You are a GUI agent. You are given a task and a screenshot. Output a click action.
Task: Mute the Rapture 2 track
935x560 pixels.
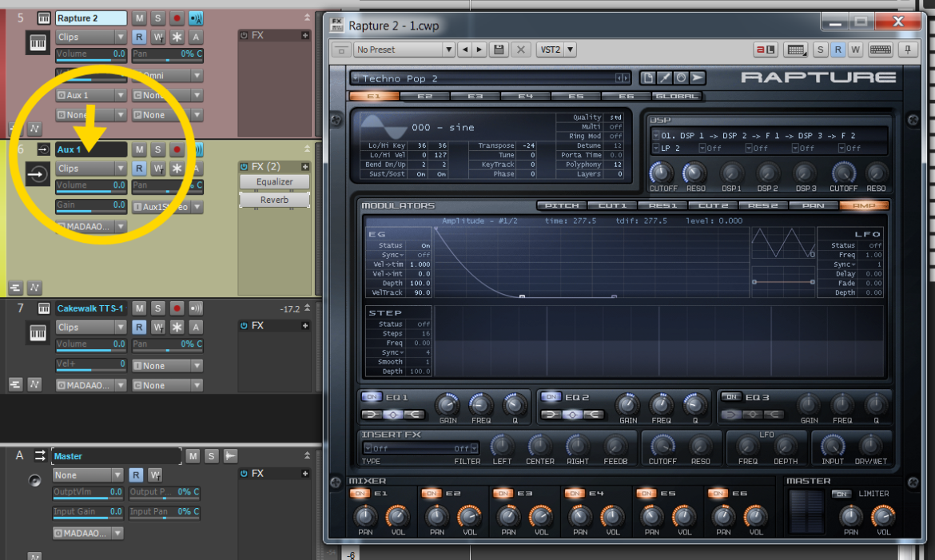tap(139, 18)
